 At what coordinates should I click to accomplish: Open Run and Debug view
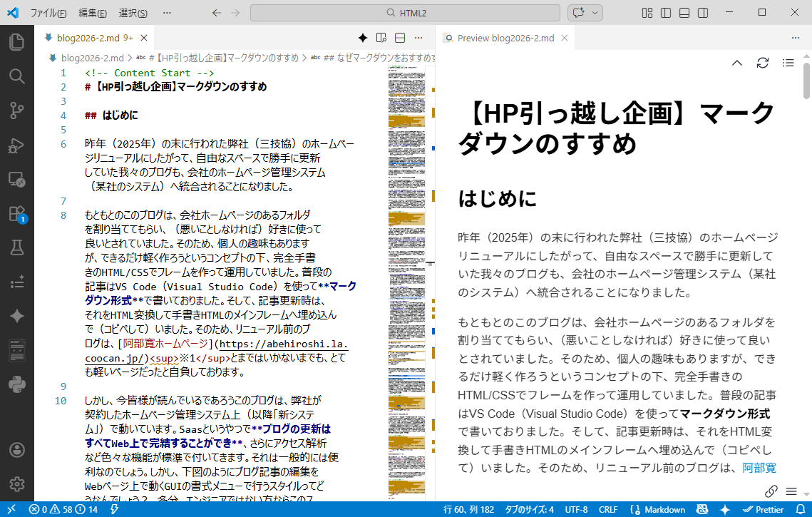tap(16, 145)
